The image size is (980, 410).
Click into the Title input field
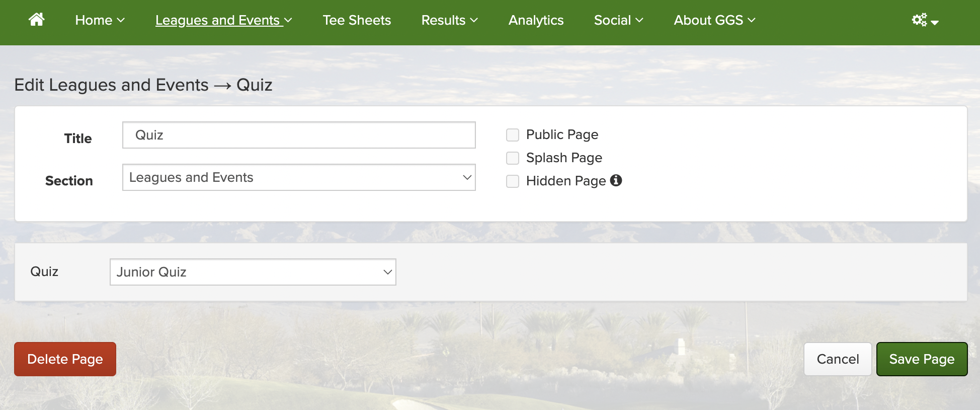(299, 135)
